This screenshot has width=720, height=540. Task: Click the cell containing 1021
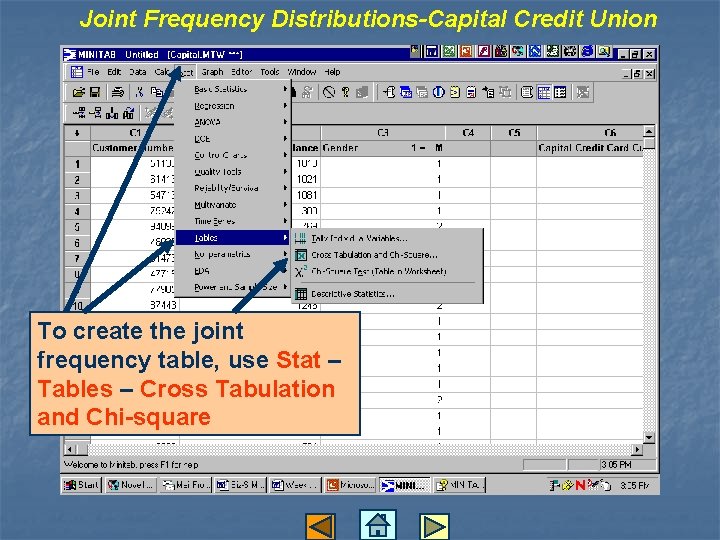pos(306,179)
